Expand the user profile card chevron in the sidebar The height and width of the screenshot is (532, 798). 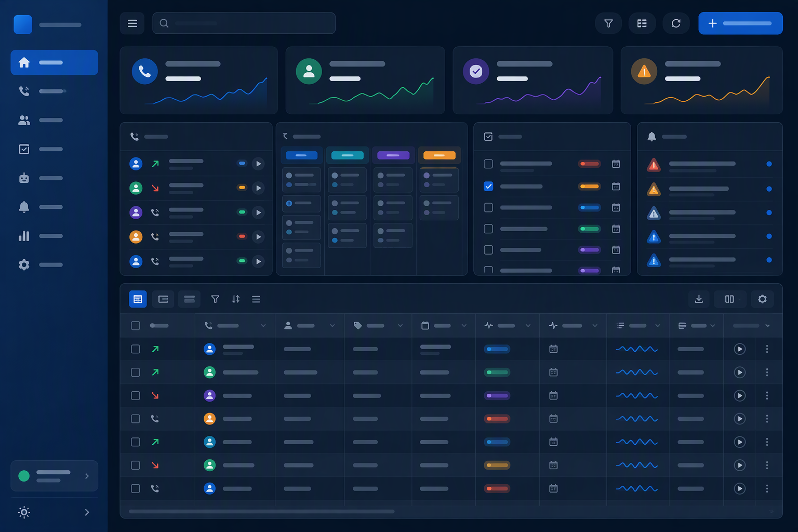pos(87,476)
